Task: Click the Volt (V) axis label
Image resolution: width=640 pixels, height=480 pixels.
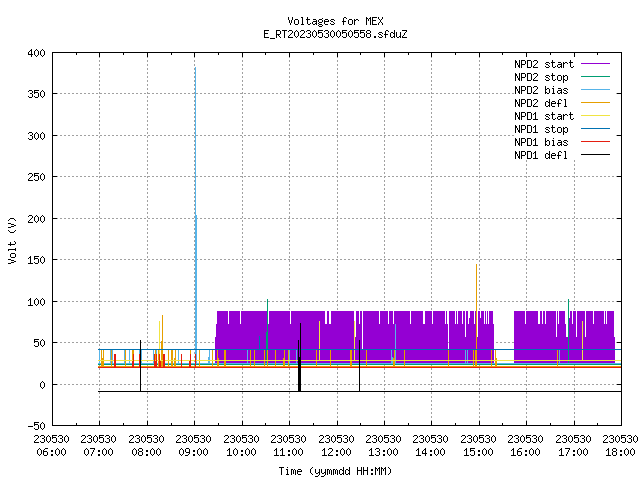Action: [x=12, y=240]
